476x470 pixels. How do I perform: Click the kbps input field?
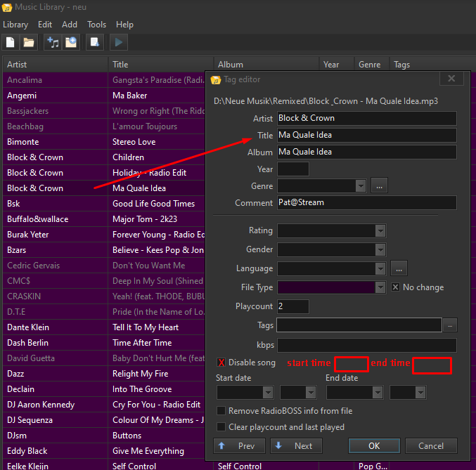coord(367,345)
